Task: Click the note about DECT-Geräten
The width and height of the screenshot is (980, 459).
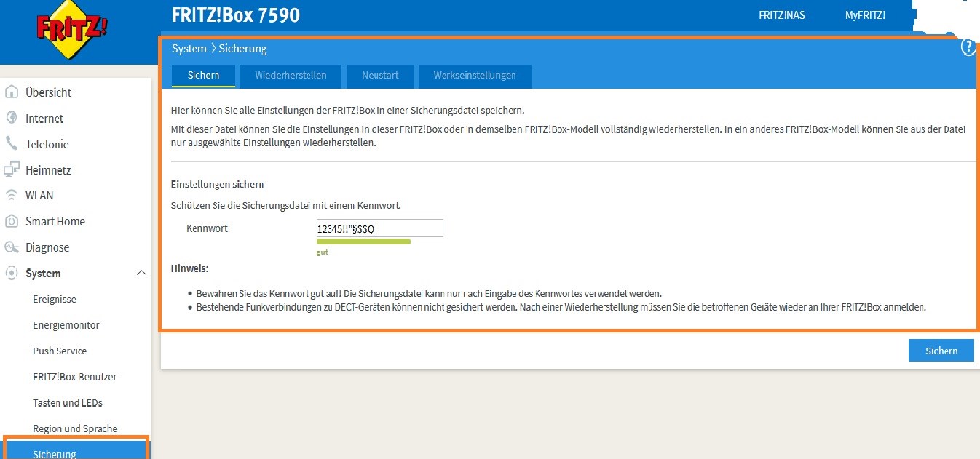Action: [x=561, y=308]
